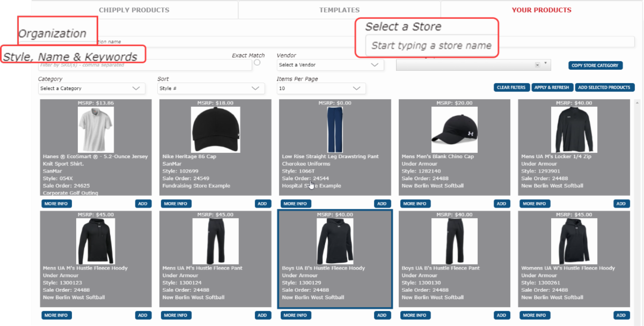The height and width of the screenshot is (326, 644).
Task: Open More Info for Mens UA Hustle Fleece Pant
Action: point(176,315)
